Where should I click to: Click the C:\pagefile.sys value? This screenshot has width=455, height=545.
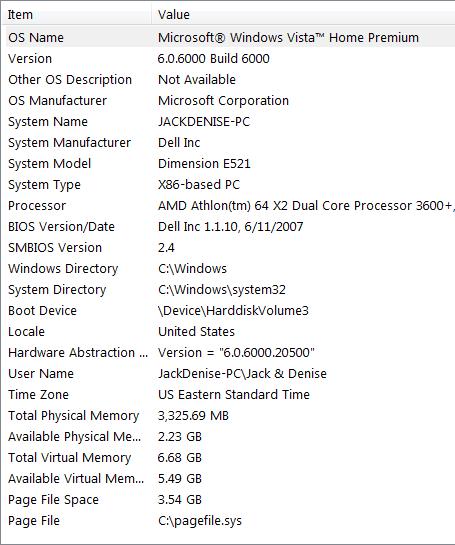click(x=200, y=521)
